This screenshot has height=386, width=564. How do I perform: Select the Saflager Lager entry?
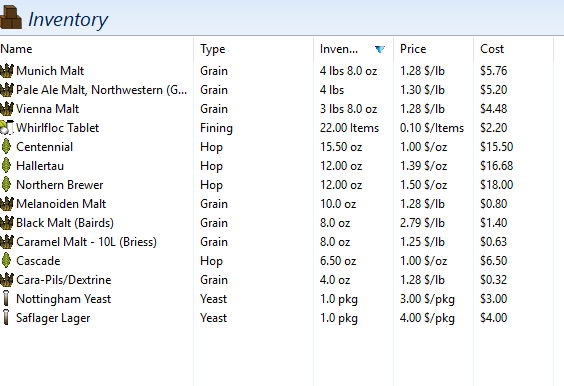pos(53,318)
